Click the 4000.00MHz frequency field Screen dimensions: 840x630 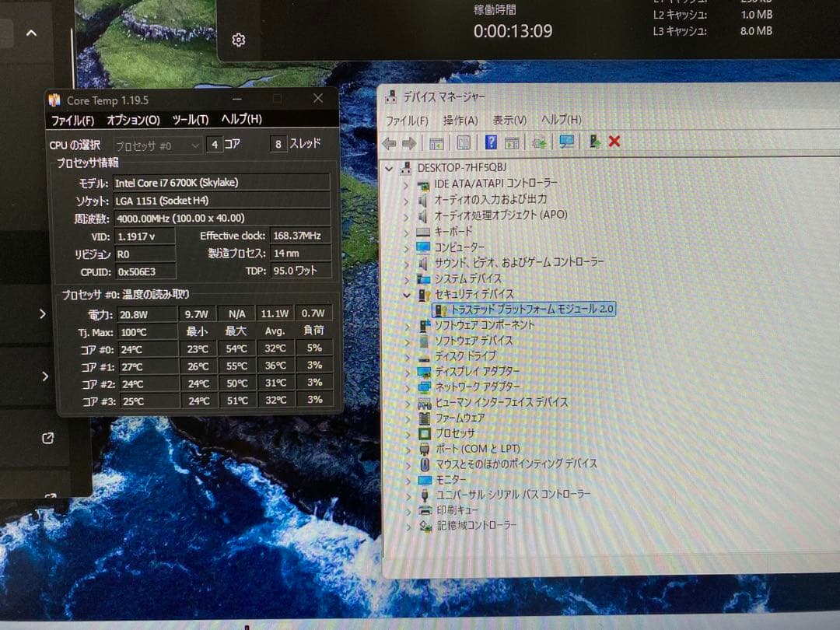tap(222, 219)
